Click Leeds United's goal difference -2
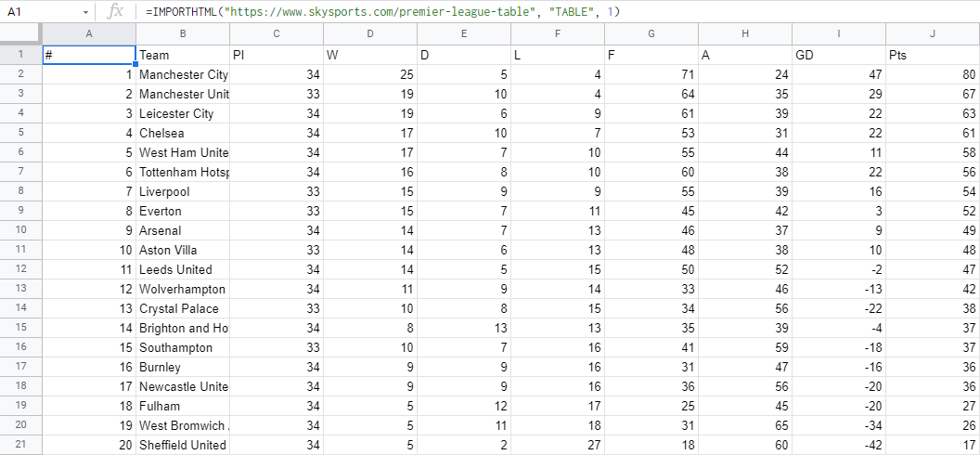Screen dimensions: 980x455 click(839, 269)
